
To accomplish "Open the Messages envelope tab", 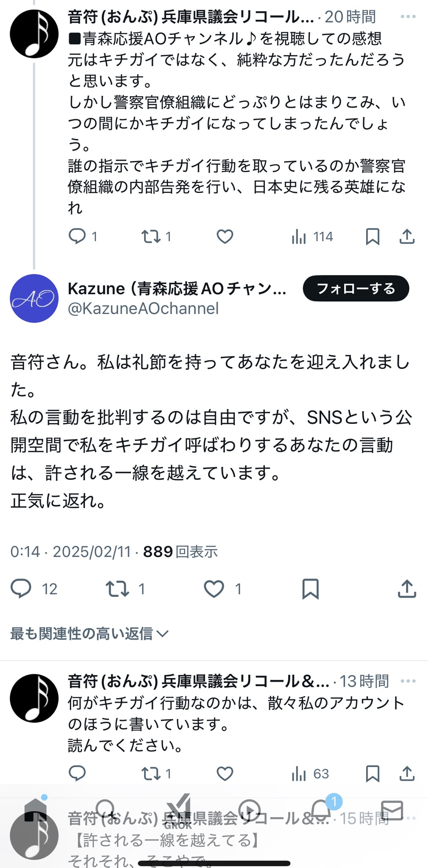I will pos(392,810).
